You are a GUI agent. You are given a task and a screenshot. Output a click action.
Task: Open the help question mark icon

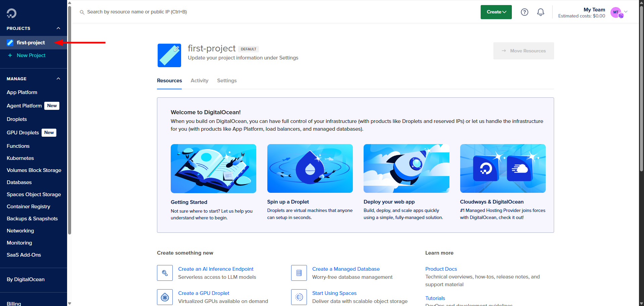[524, 12]
